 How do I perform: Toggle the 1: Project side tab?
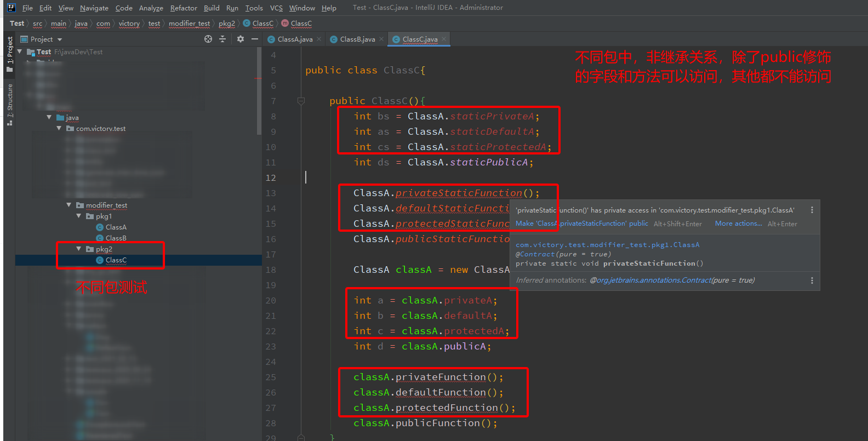9,54
